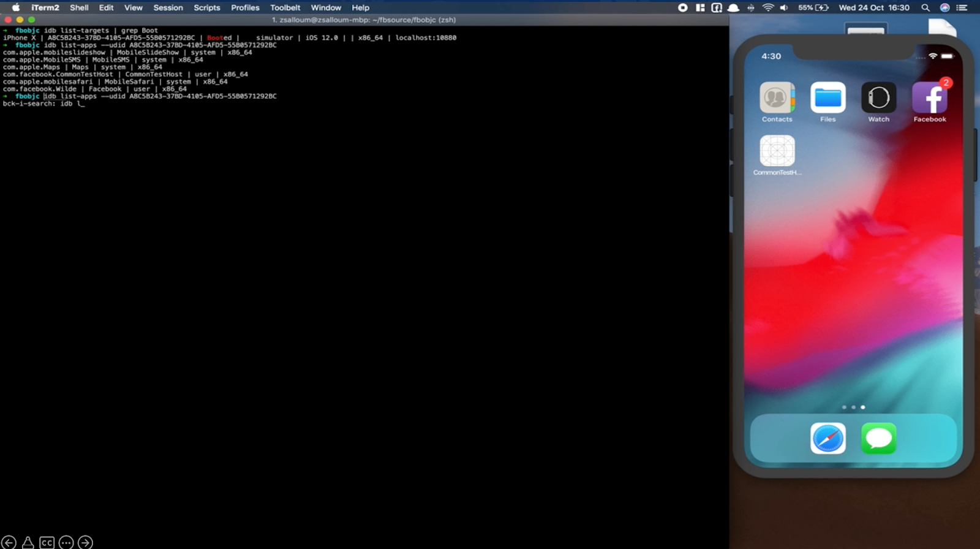Open the Shell menu

point(79,8)
